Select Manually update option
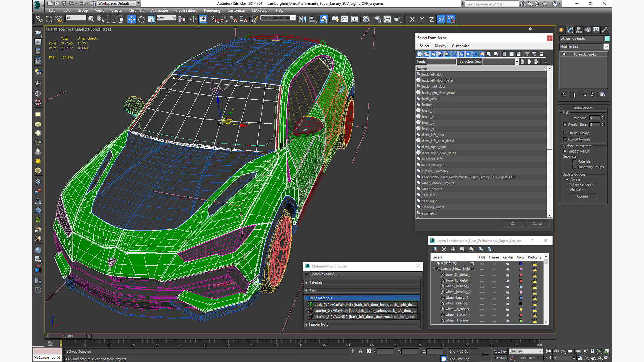Image resolution: width=644 pixels, height=362 pixels. (567, 189)
